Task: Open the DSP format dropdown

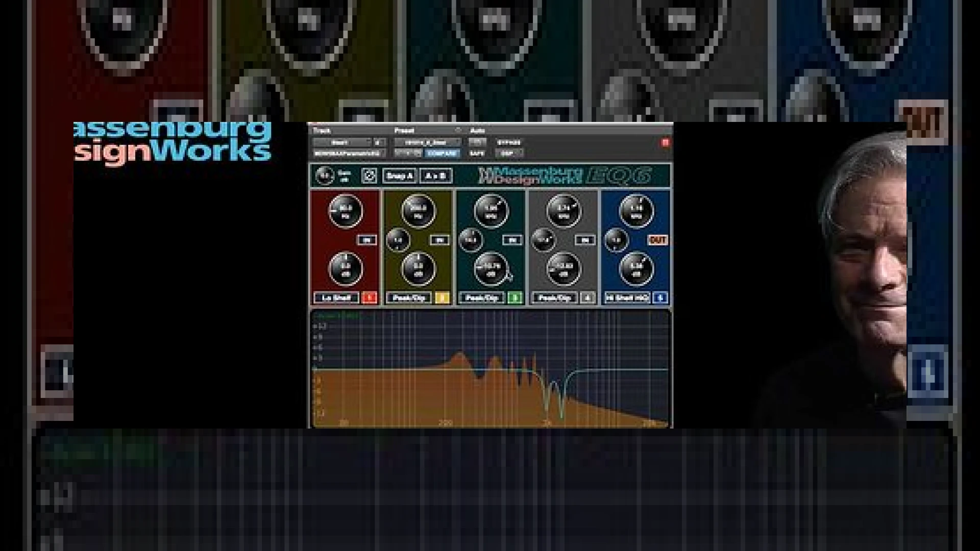Action: [x=509, y=153]
